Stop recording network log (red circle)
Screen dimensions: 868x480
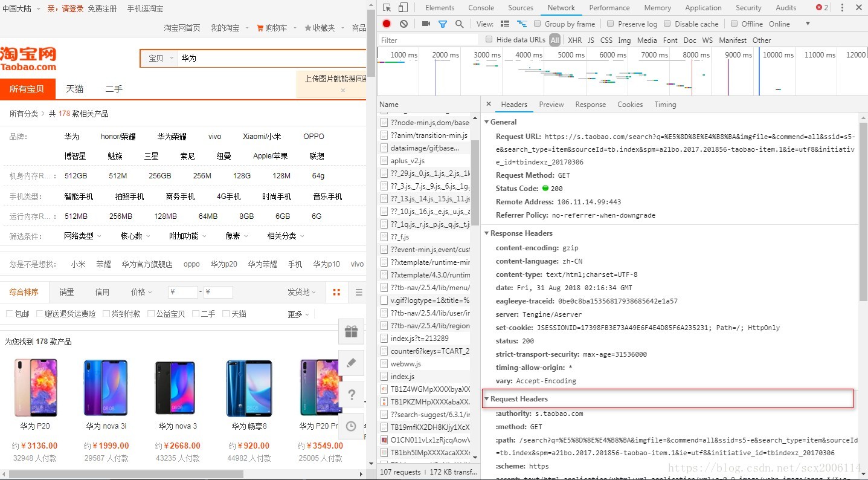[x=387, y=24]
